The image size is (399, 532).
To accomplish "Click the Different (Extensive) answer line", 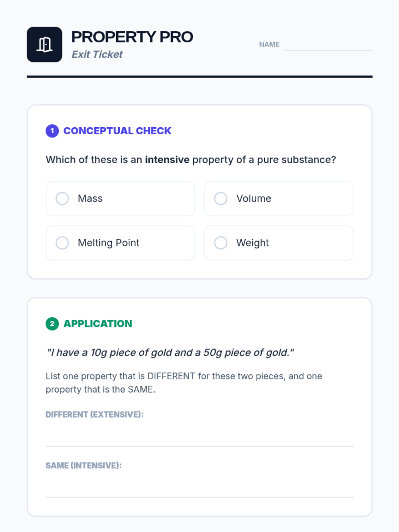I will coord(199,436).
